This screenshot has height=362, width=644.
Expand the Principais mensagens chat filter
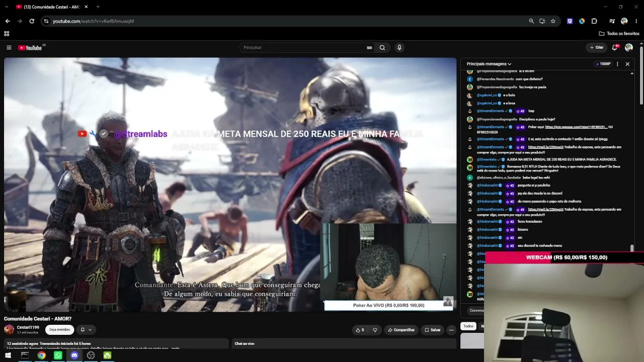click(x=489, y=64)
